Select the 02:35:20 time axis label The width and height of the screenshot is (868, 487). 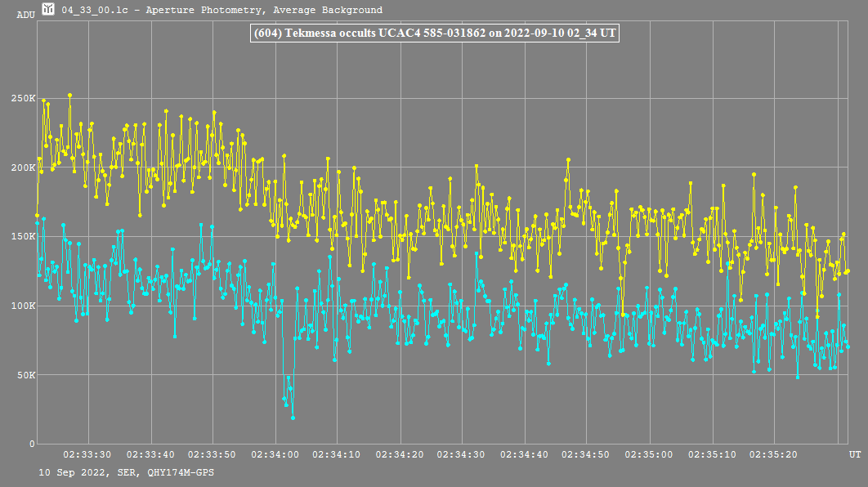[x=774, y=453]
